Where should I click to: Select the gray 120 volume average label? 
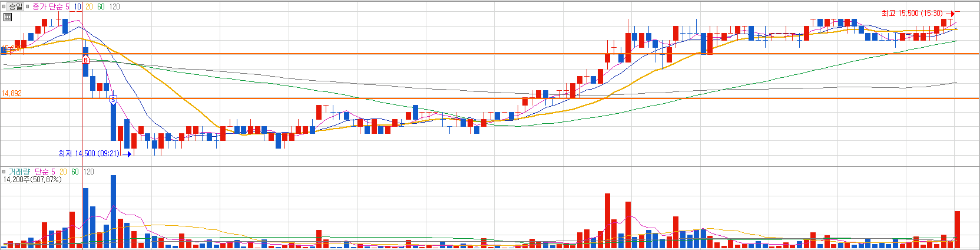[x=89, y=172]
